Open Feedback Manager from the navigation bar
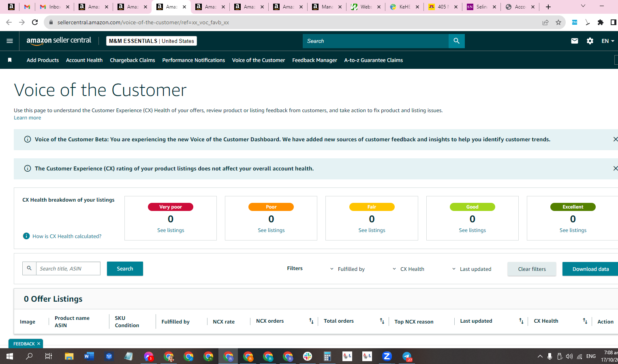This screenshot has height=364, width=618. [x=314, y=60]
